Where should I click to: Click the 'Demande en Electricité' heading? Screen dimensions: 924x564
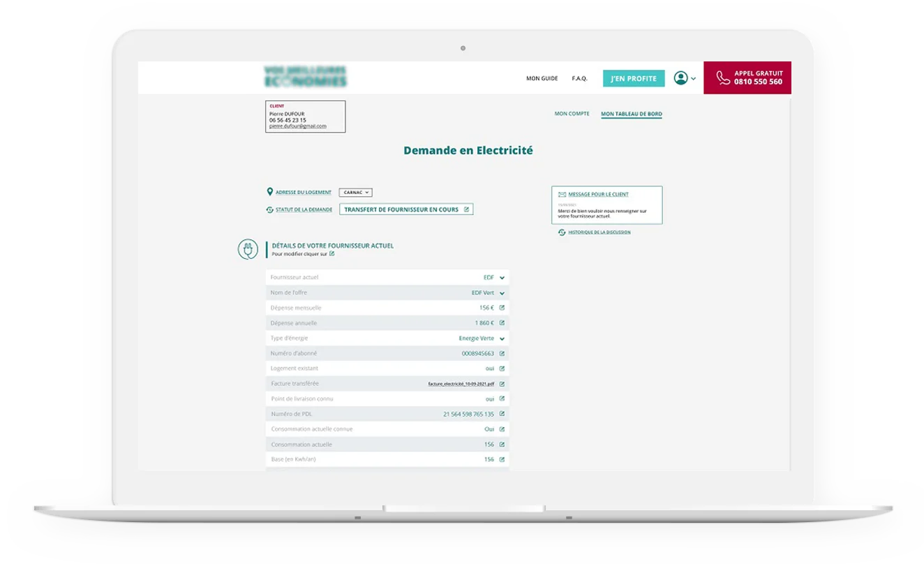click(468, 150)
